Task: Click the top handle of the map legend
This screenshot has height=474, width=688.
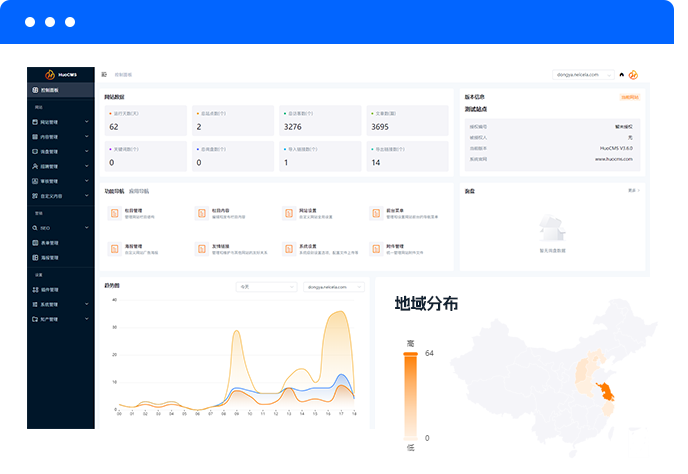Action: tap(411, 354)
